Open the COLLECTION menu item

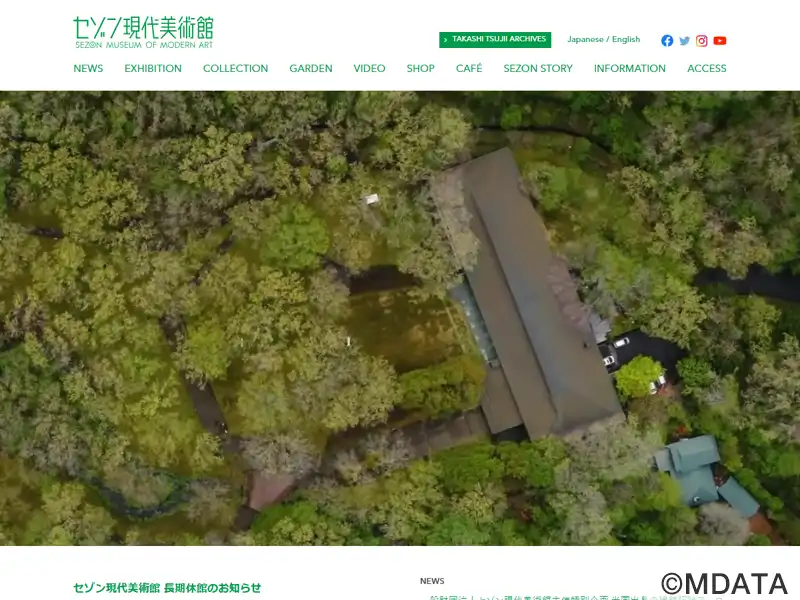pos(235,68)
